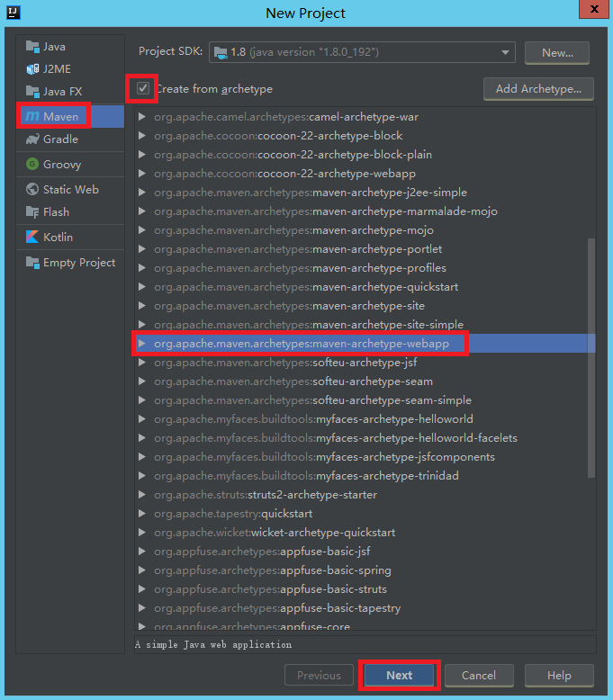This screenshot has height=700, width=613.
Task: Select myfaces-archetype-helloworld-facelets row
Action: pyautogui.click(x=365, y=438)
